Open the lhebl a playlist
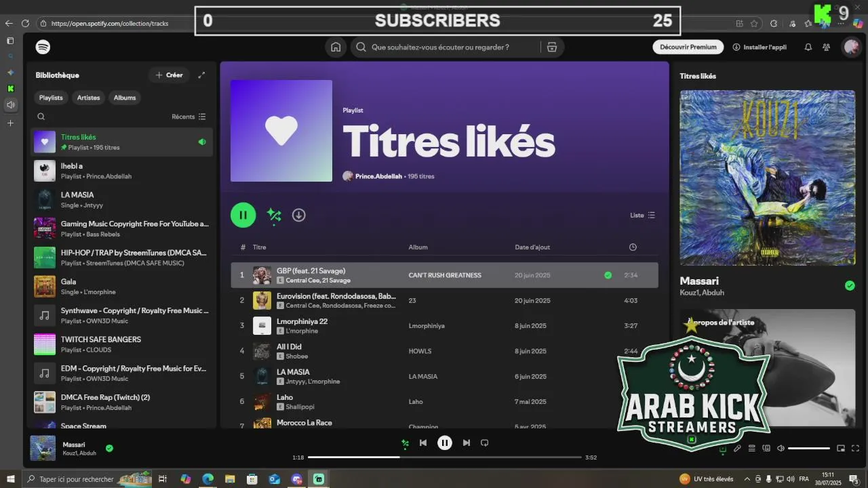Screen dimensions: 868x488 (x=121, y=171)
